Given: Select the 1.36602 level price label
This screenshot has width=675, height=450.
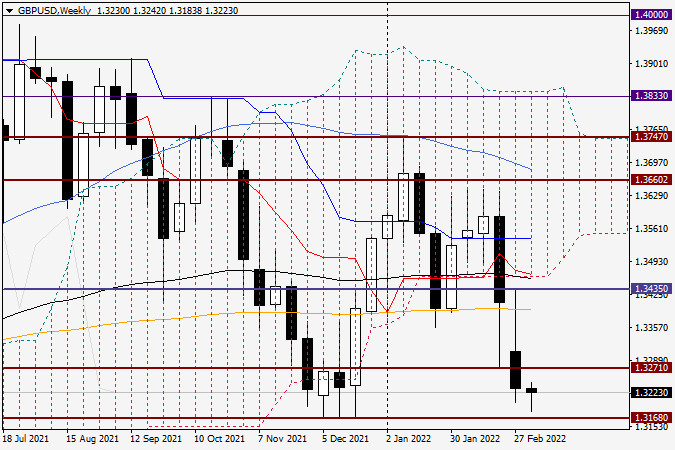Looking at the screenshot, I should click(652, 180).
